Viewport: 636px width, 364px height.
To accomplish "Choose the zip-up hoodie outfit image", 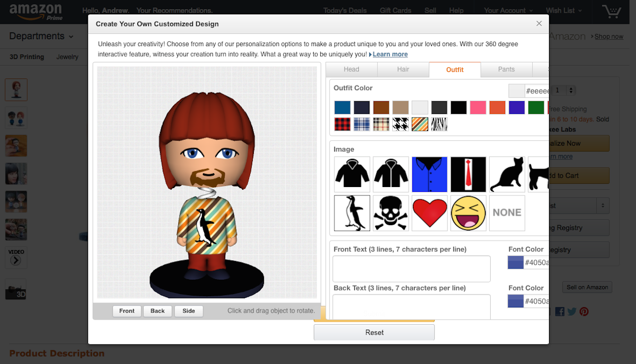I will (x=391, y=174).
